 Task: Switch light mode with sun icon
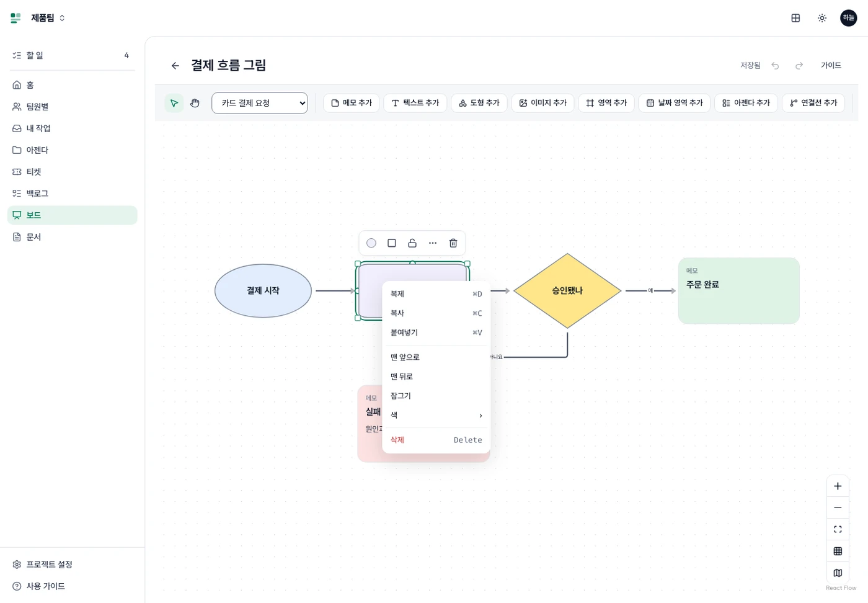[822, 18]
